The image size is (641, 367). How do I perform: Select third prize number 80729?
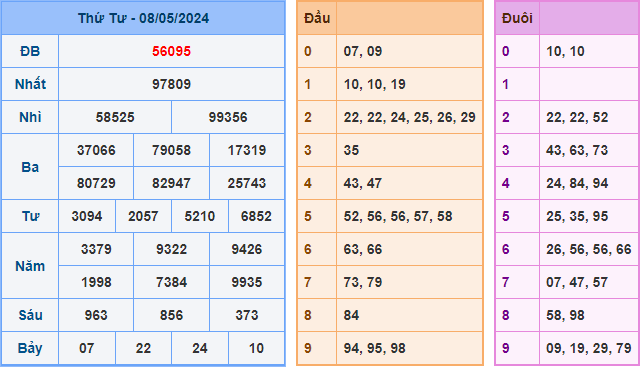[96, 183]
